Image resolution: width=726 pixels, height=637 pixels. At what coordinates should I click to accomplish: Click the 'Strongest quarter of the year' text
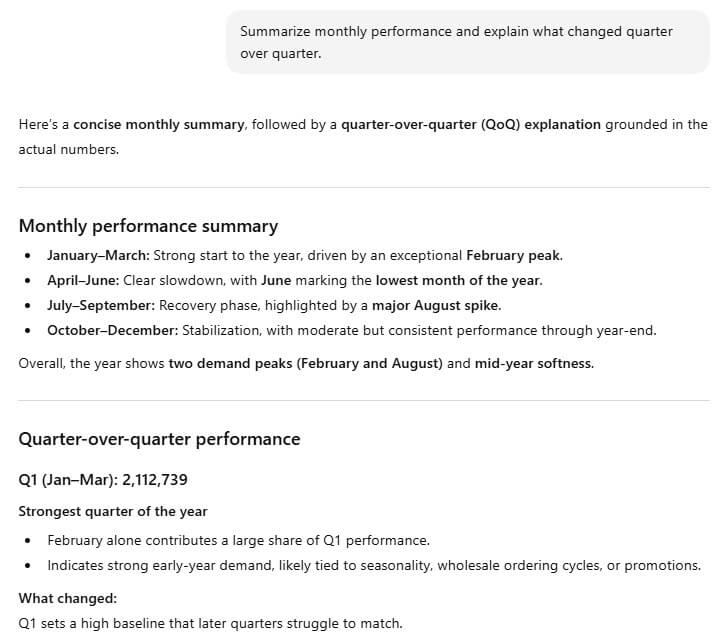click(x=113, y=512)
